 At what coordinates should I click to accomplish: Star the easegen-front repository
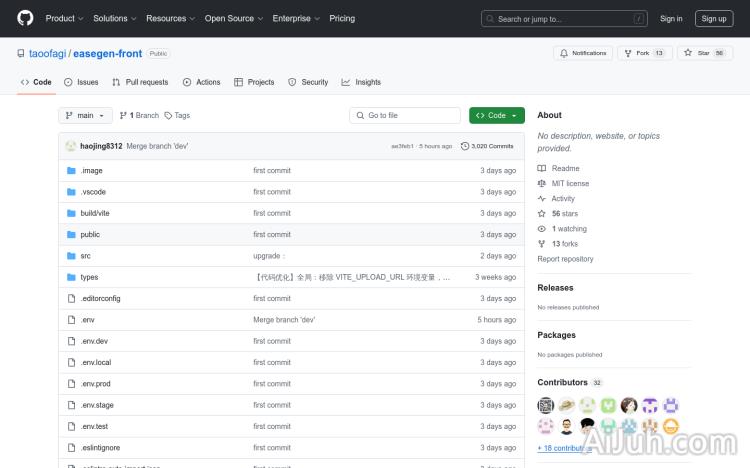pyautogui.click(x=698, y=53)
